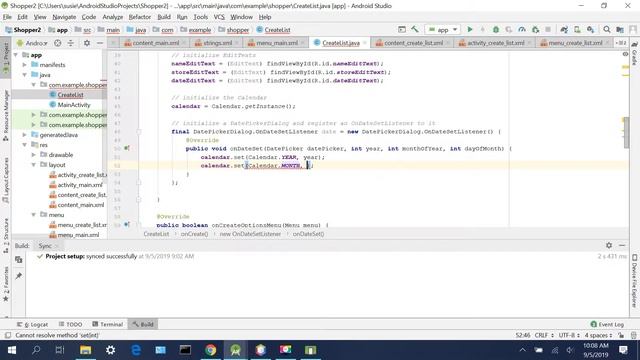Image resolution: width=640 pixels, height=360 pixels.
Task: Open Project panel settings gear
Action: [x=87, y=43]
